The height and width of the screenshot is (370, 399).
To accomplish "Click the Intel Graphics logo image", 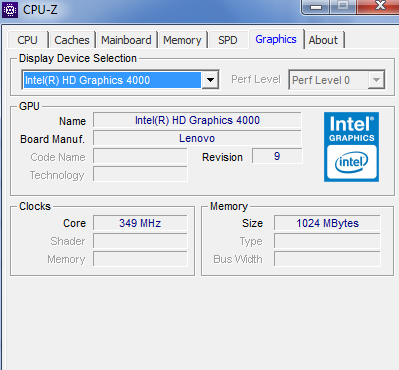I will [351, 147].
